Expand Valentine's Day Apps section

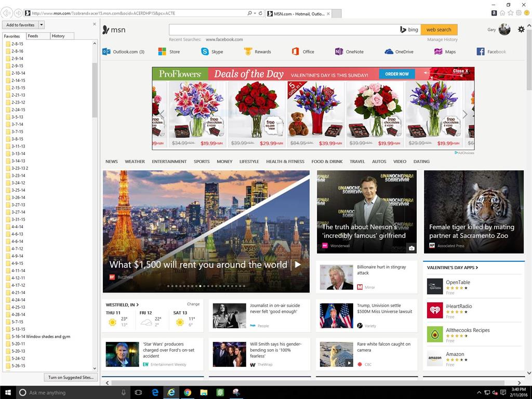453,268
